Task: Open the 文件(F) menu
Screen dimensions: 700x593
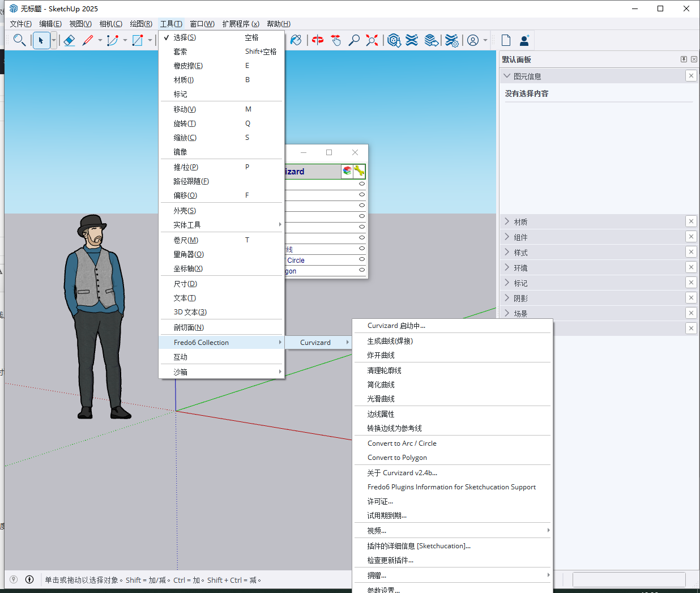Action: pyautogui.click(x=21, y=24)
